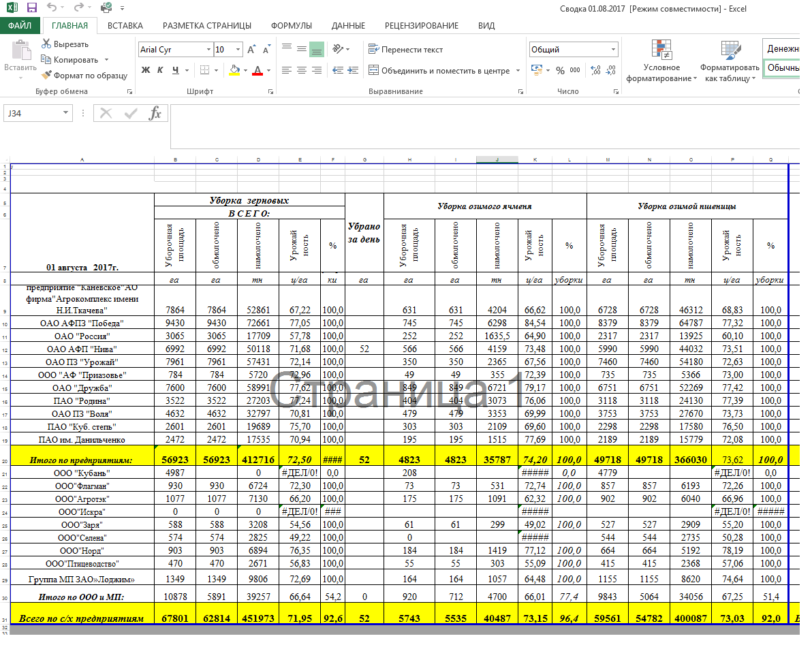
Task: Toggle bold (Ж) formatting
Action: pyautogui.click(x=146, y=70)
